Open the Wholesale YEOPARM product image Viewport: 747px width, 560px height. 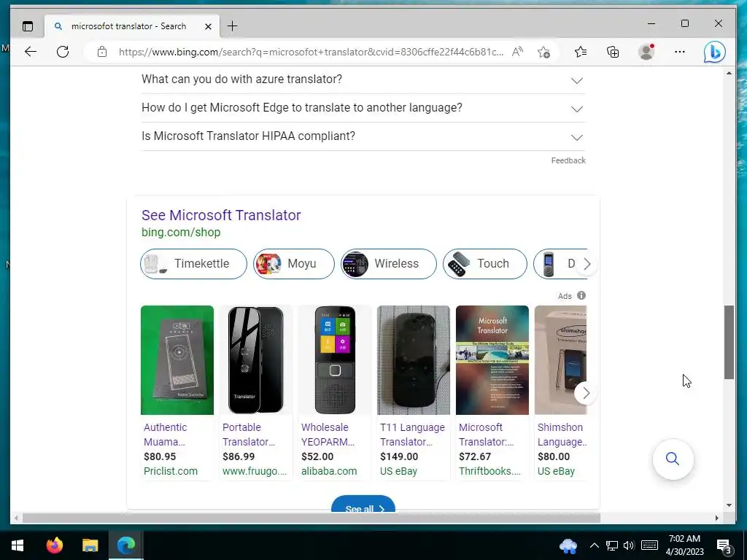[x=335, y=360]
